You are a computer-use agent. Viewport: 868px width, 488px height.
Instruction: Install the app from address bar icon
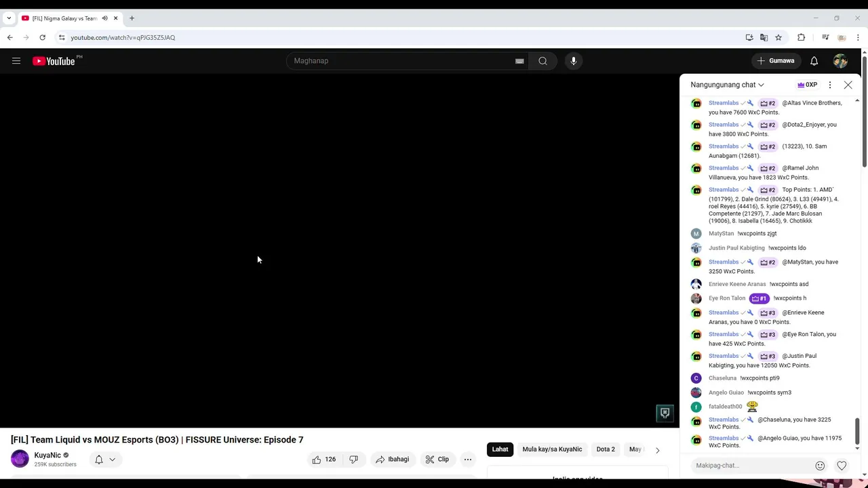tap(749, 37)
